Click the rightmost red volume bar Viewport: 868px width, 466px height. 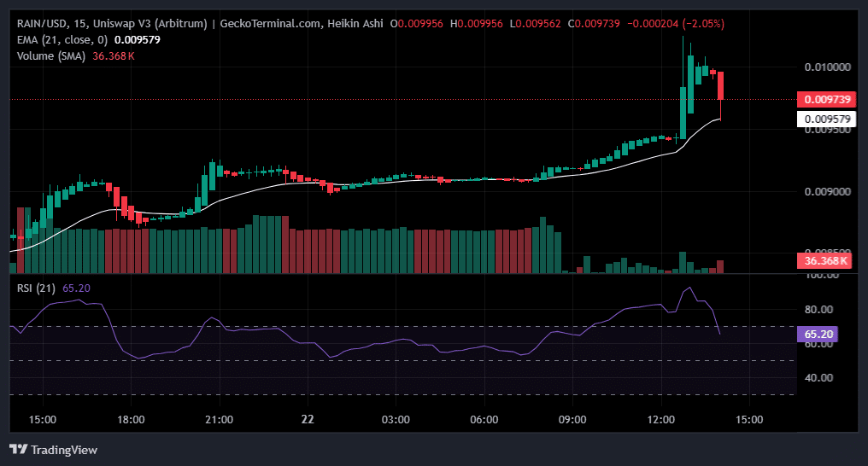coord(720,266)
